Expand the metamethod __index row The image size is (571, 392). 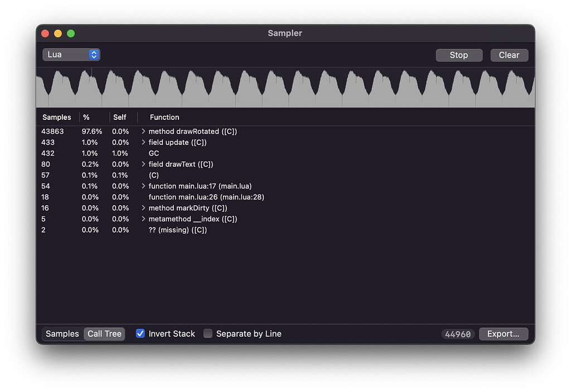pyautogui.click(x=143, y=219)
